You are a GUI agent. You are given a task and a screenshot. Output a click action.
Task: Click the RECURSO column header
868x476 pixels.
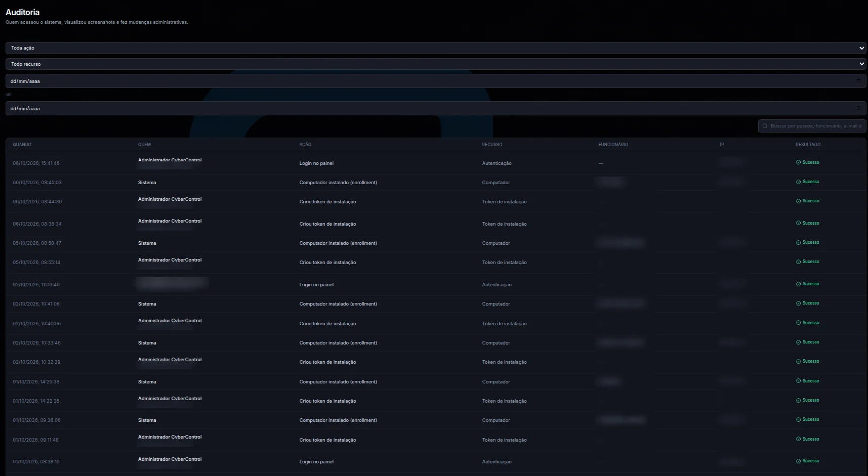coord(492,145)
